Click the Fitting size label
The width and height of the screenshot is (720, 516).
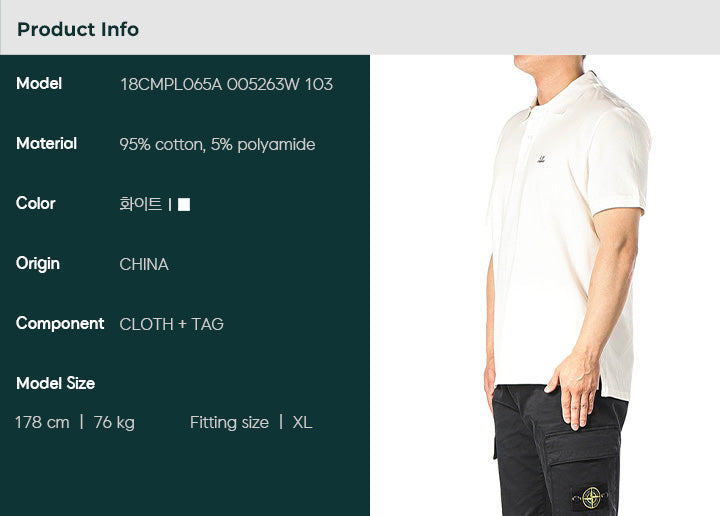(229, 422)
